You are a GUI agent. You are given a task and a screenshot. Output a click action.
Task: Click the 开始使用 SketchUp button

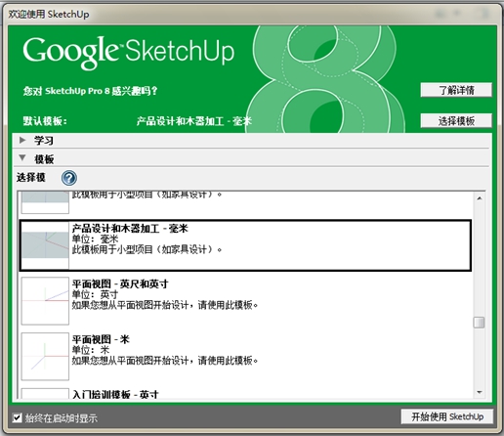[447, 416]
